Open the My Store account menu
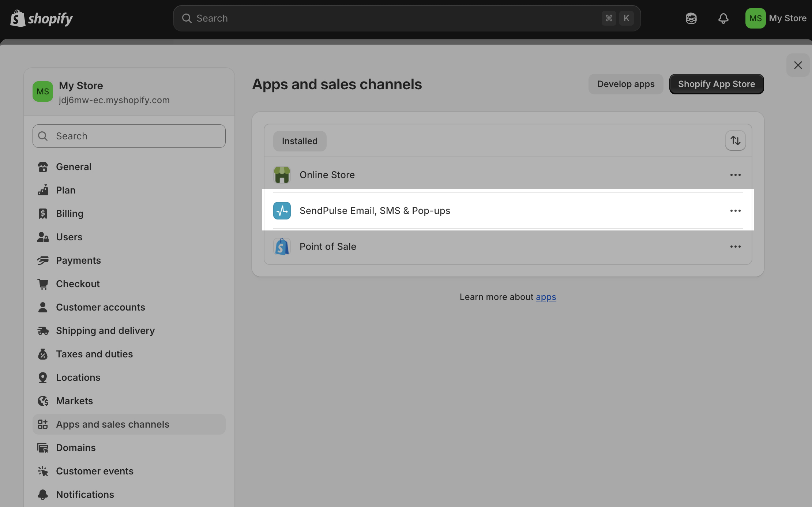 (x=776, y=18)
